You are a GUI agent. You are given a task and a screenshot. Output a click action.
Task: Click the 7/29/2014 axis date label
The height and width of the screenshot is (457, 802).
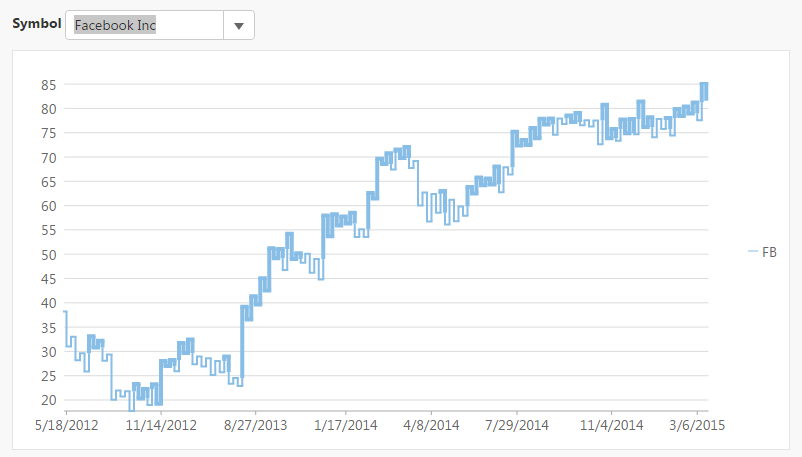click(x=517, y=425)
